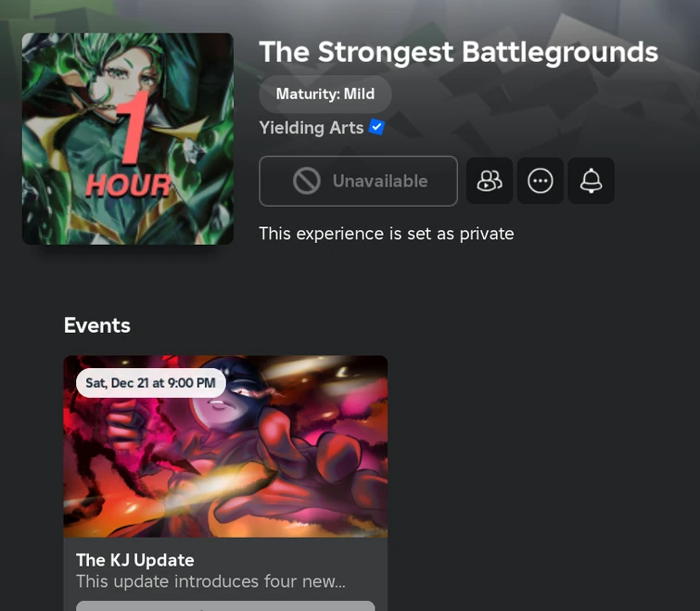Open the Yielding Arts creator page
The width and height of the screenshot is (700, 611).
click(x=312, y=128)
